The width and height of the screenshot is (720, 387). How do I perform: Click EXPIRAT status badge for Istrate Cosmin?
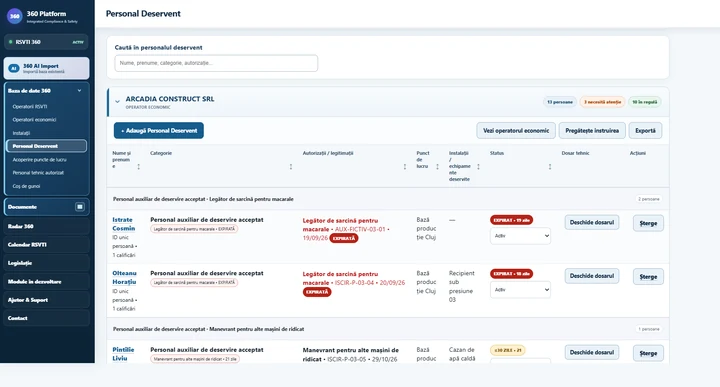tap(512, 220)
